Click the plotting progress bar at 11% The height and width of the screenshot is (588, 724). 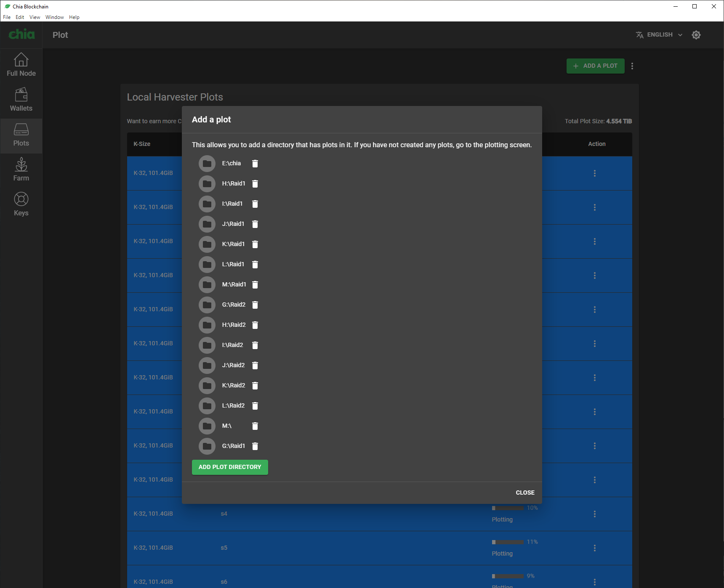tap(508, 542)
